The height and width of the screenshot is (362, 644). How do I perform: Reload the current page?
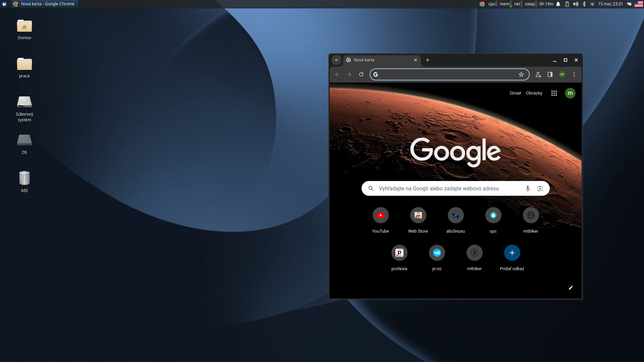pos(361,74)
